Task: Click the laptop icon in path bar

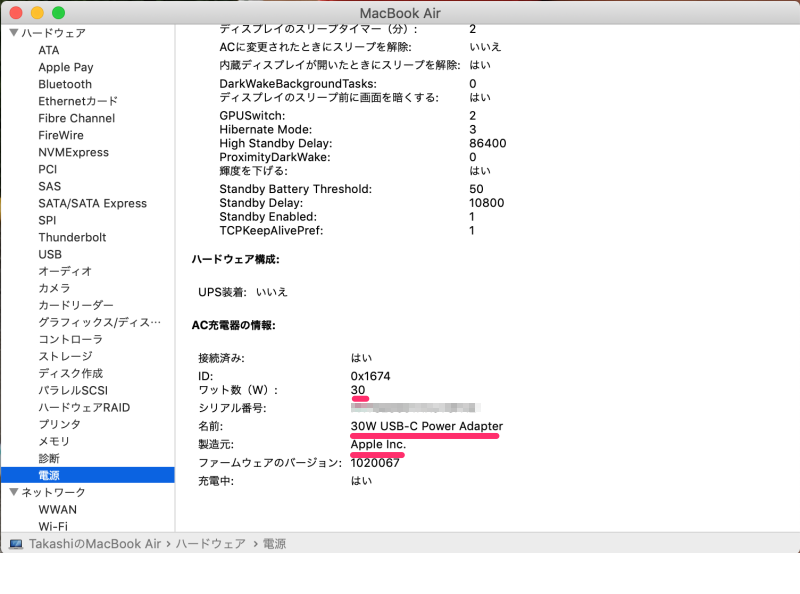Action: [16, 544]
